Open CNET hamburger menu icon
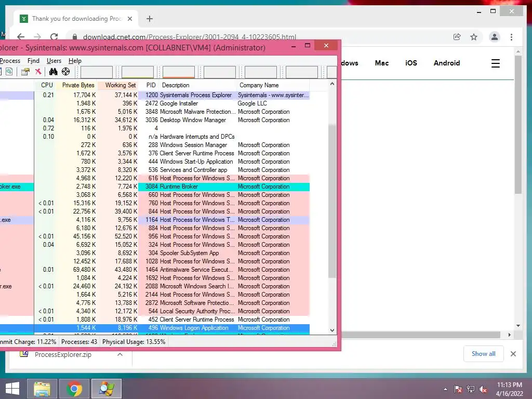The image size is (532, 399). pyautogui.click(x=495, y=63)
